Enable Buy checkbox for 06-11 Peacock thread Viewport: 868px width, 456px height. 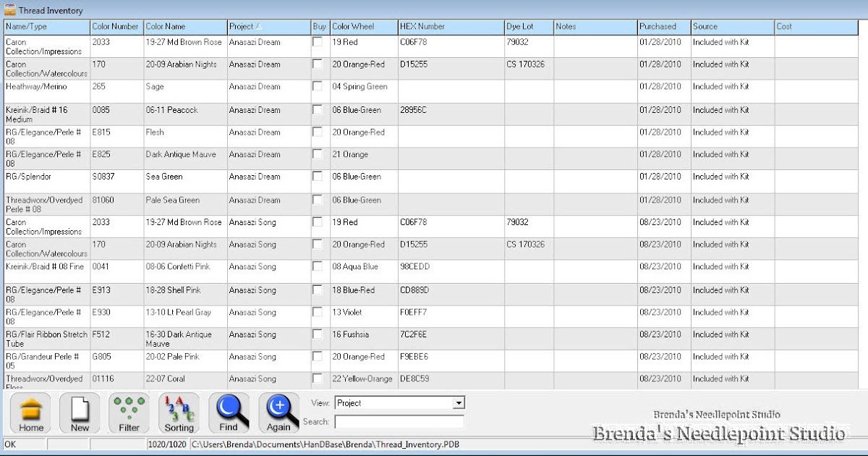(x=317, y=111)
